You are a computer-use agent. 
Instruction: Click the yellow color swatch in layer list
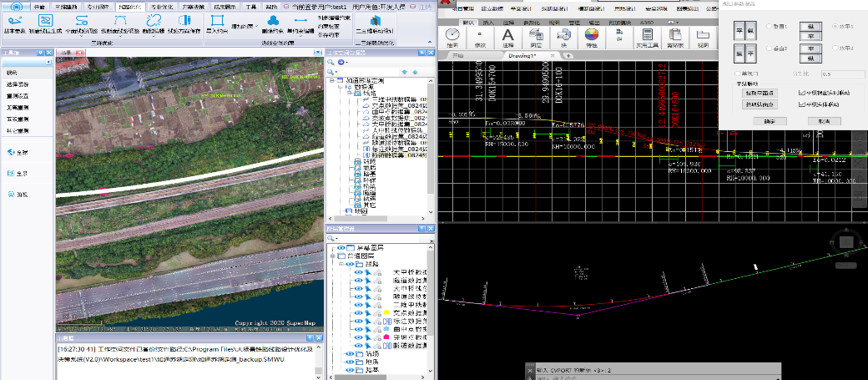[386, 312]
